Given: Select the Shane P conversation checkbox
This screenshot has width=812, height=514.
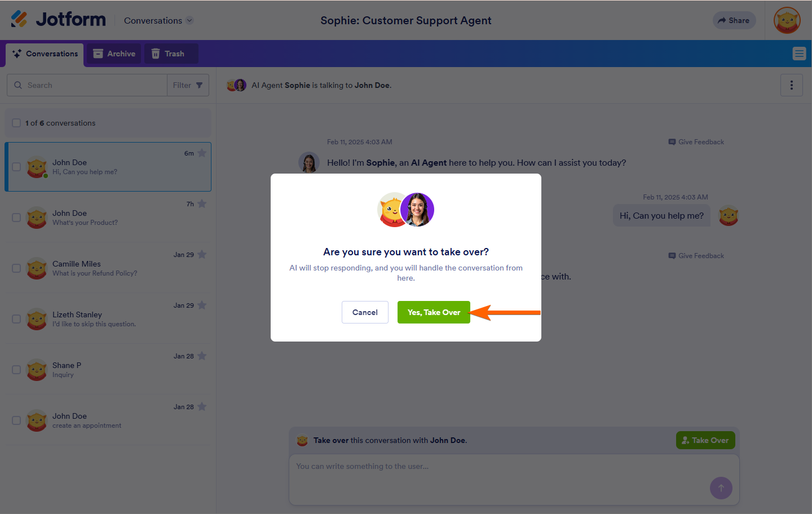Looking at the screenshot, I should (x=16, y=370).
